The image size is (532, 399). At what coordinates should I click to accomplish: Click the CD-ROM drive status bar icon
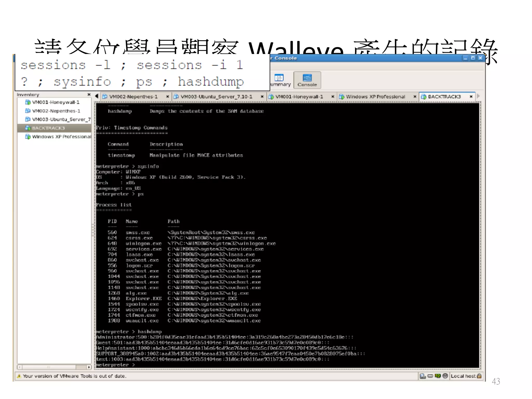pos(445,376)
